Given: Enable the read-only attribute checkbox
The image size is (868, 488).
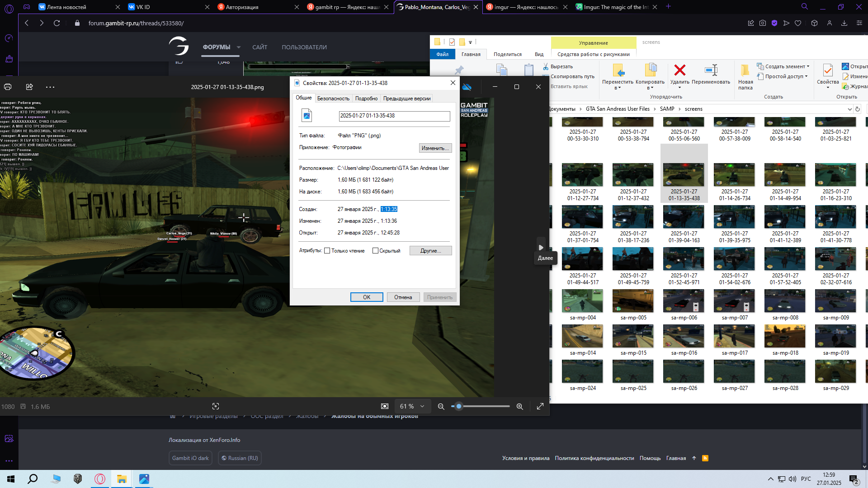Looking at the screenshot, I should 327,251.
